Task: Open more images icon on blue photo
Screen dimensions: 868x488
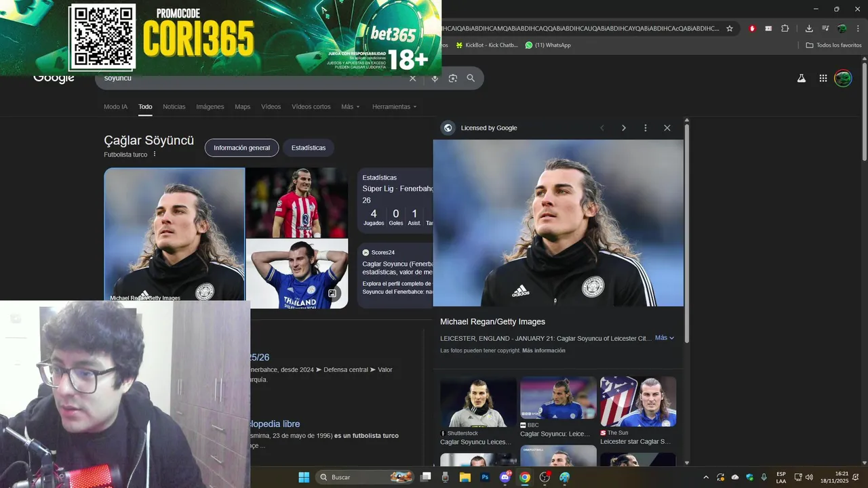Action: click(x=332, y=293)
